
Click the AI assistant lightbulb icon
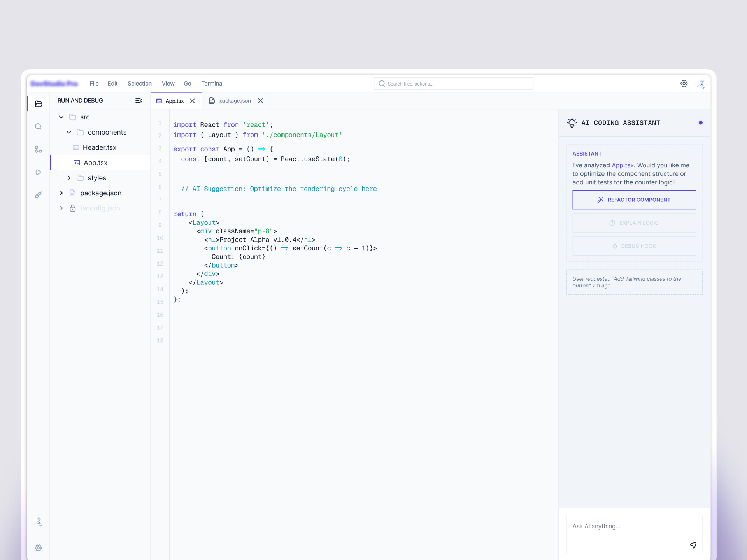coord(572,123)
